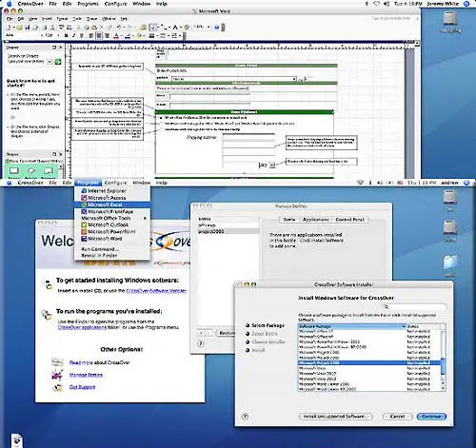Viewport: 476px width, 448px height.
Task: Expand the Microsoft Office Tools submenu
Action: pos(111,218)
